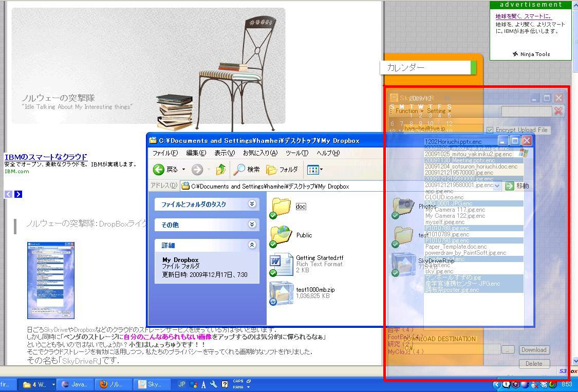Select Paper_Template.doc.enc in the file list
Image resolution: width=578 pixels, height=392 pixels.
point(474,247)
